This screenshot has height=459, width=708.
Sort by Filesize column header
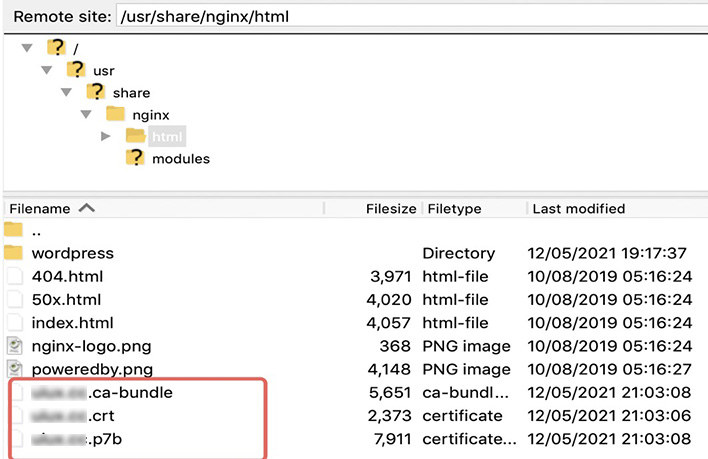(391, 209)
